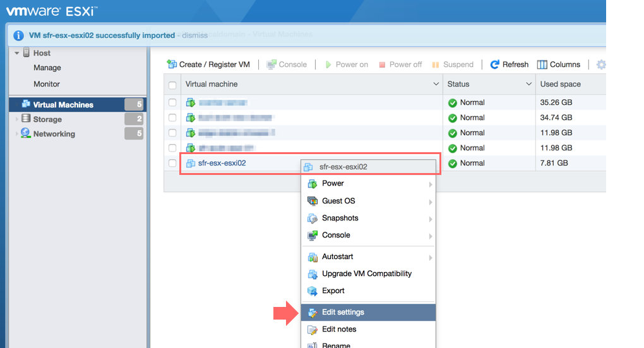Click the VMware ESXi logo
Viewport: 644px width, 348px height.
click(x=51, y=11)
